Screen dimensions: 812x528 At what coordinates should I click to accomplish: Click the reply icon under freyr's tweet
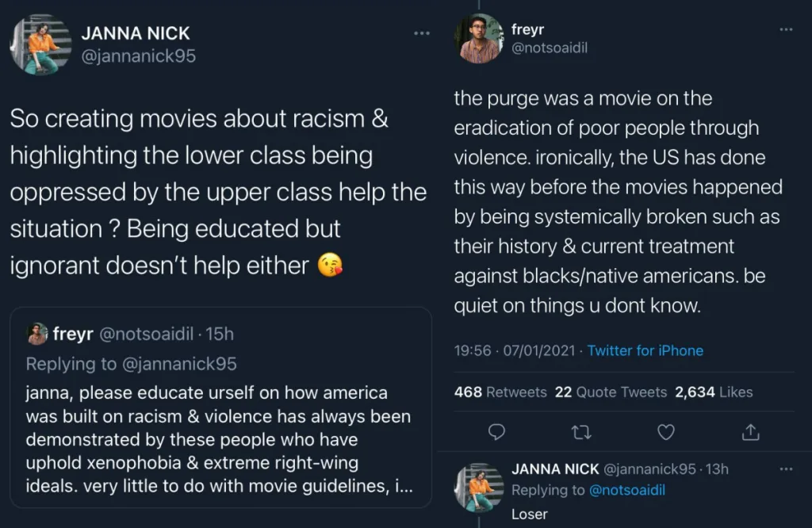coord(497,432)
